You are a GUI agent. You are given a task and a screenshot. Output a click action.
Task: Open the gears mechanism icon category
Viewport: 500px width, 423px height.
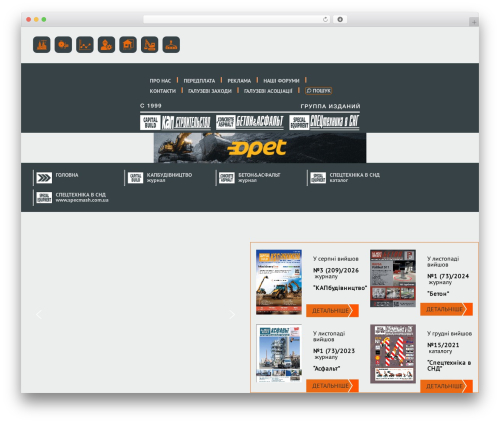[x=63, y=45]
